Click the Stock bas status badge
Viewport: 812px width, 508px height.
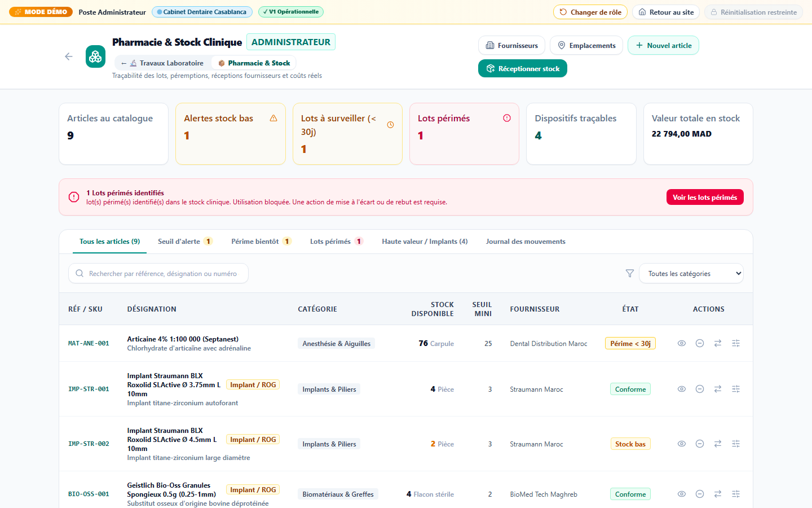630,444
